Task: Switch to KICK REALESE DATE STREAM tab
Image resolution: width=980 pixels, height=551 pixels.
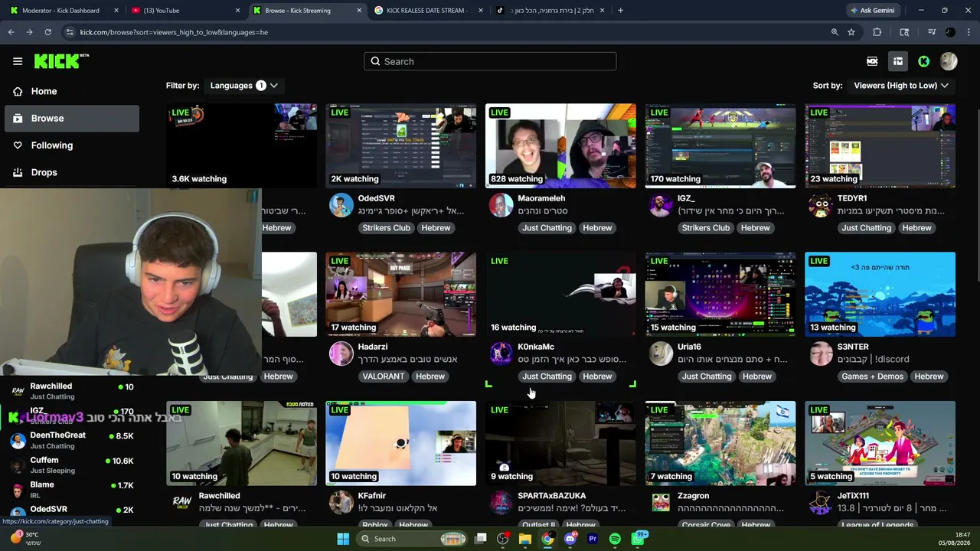Action: (427, 11)
